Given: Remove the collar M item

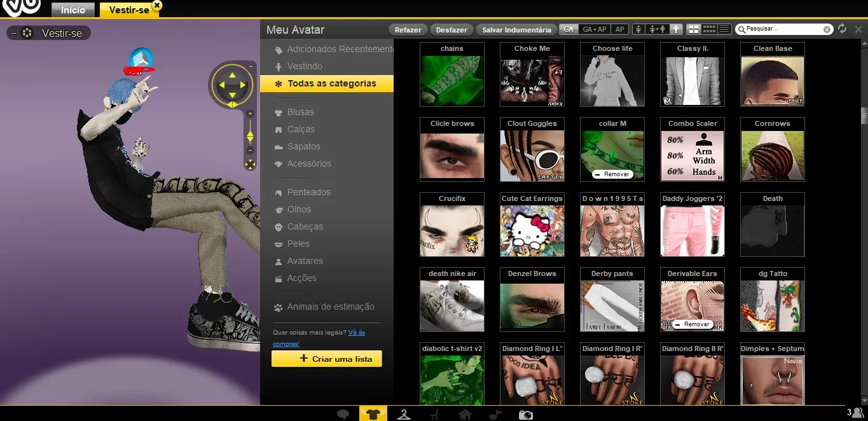Looking at the screenshot, I should click(x=612, y=174).
